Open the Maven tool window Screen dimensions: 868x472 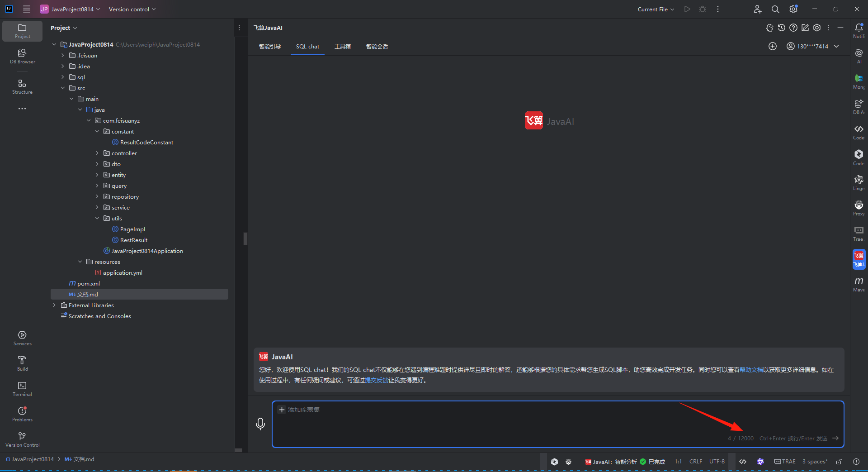click(x=859, y=284)
